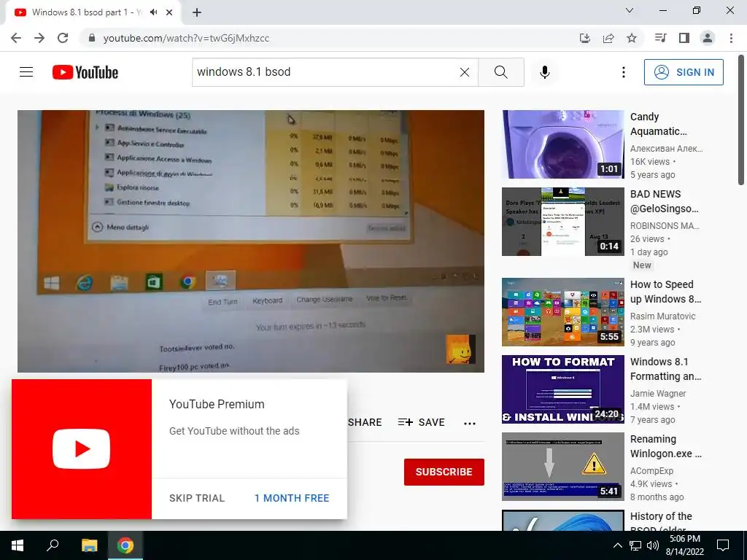Click BAD NEWS @GeloSingso title

coord(665,201)
